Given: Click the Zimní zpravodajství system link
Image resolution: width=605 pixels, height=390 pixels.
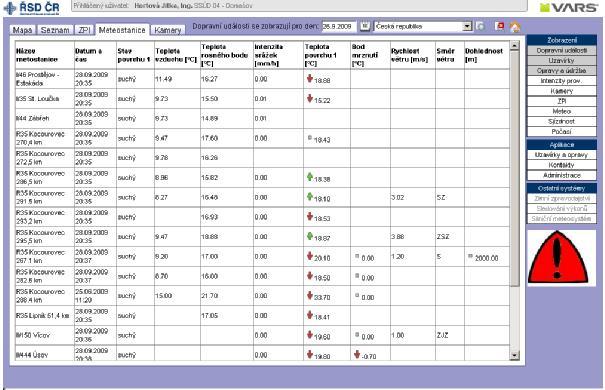Looking at the screenshot, I should tap(561, 198).
